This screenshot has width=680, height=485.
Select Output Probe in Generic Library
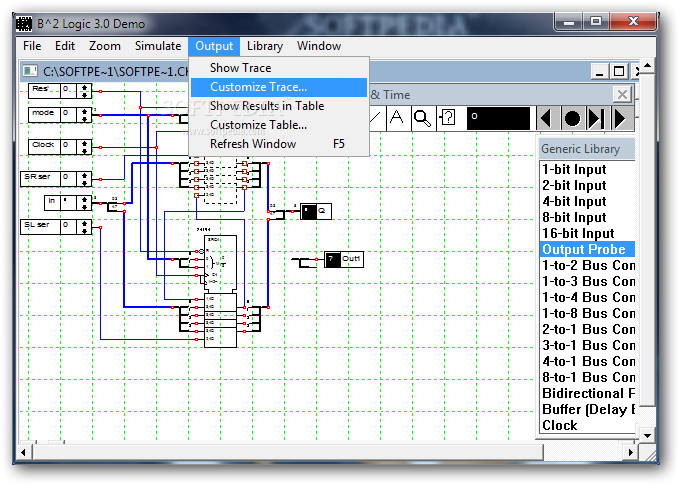588,249
